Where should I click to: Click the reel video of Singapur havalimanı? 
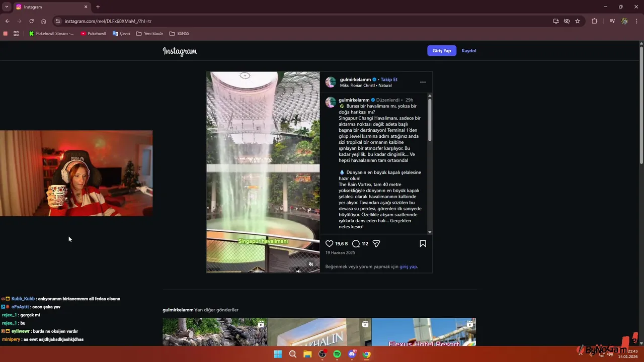pyautogui.click(x=263, y=172)
